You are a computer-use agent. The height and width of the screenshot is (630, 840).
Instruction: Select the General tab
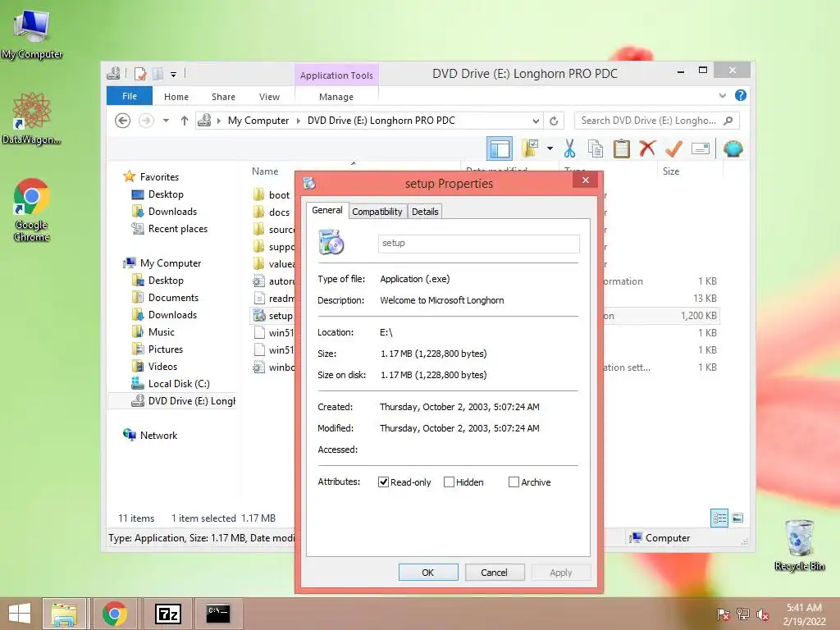coord(327,210)
